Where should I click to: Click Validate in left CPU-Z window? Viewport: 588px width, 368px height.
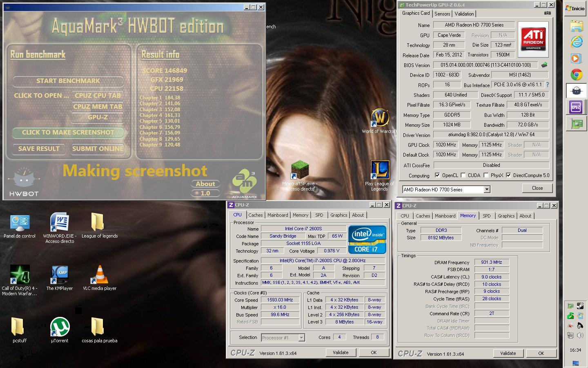point(341,352)
